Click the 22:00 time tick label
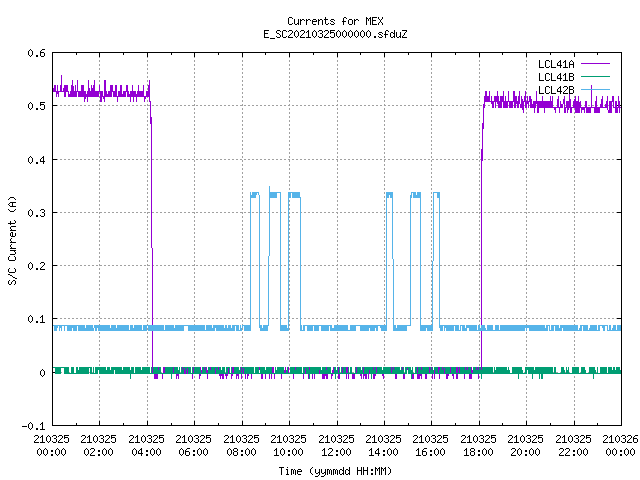This screenshot has height=480, width=640. [x=573, y=452]
